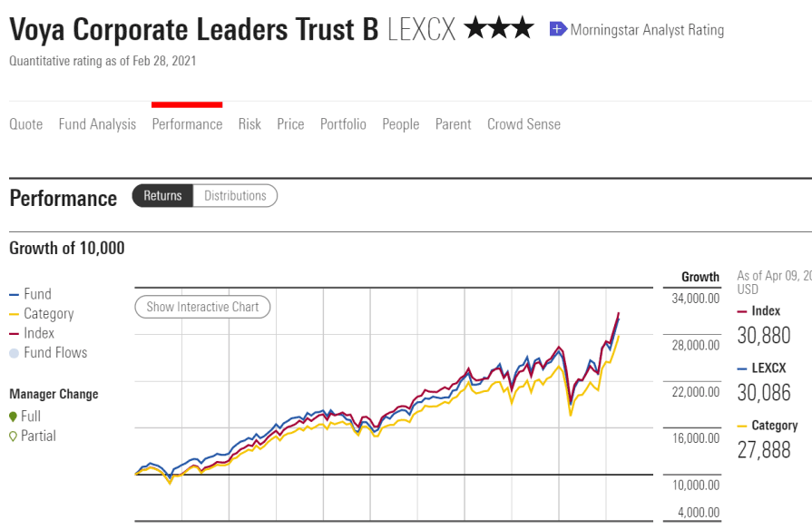Viewport: 812px width, 530px height.
Task: Click the yellow Category swatch in growth panel
Action: coord(742,426)
